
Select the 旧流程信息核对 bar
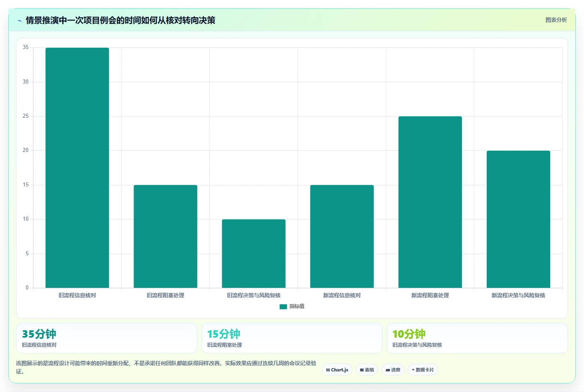[77, 168]
